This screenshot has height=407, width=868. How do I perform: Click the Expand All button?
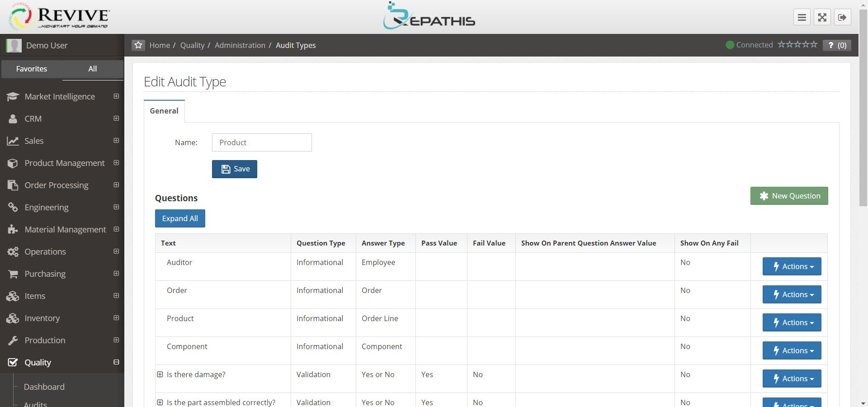[x=180, y=218]
